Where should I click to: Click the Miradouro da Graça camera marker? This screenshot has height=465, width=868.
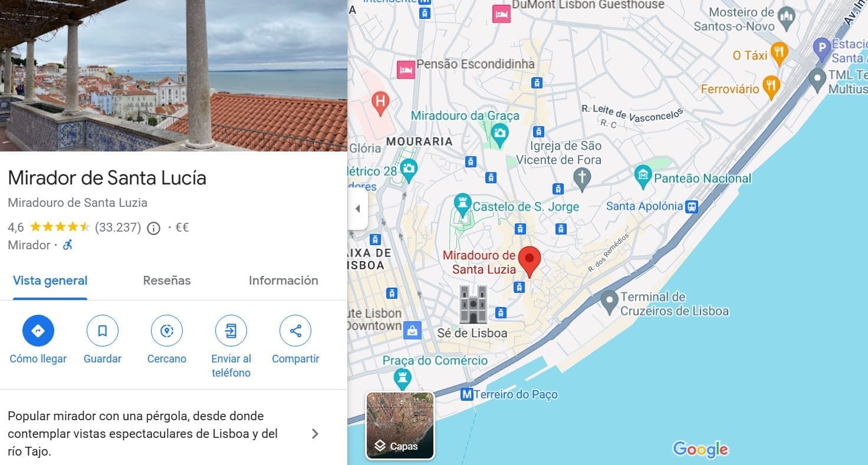(x=500, y=134)
